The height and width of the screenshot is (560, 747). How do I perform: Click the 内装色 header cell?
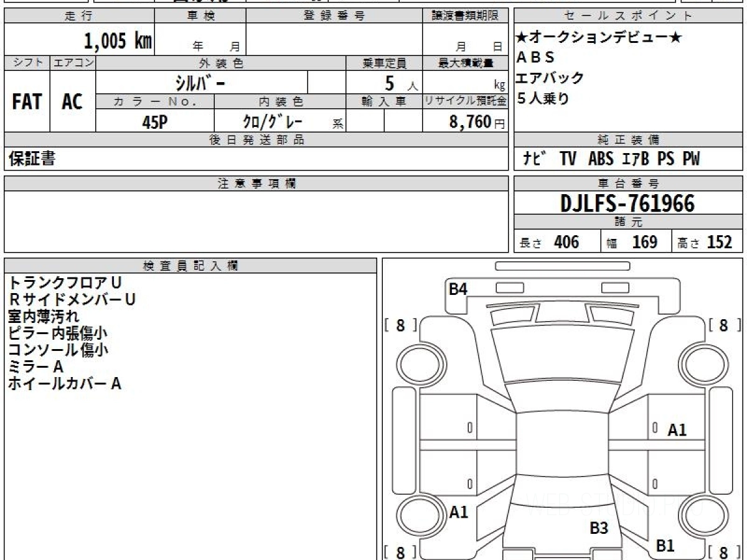tap(280, 101)
